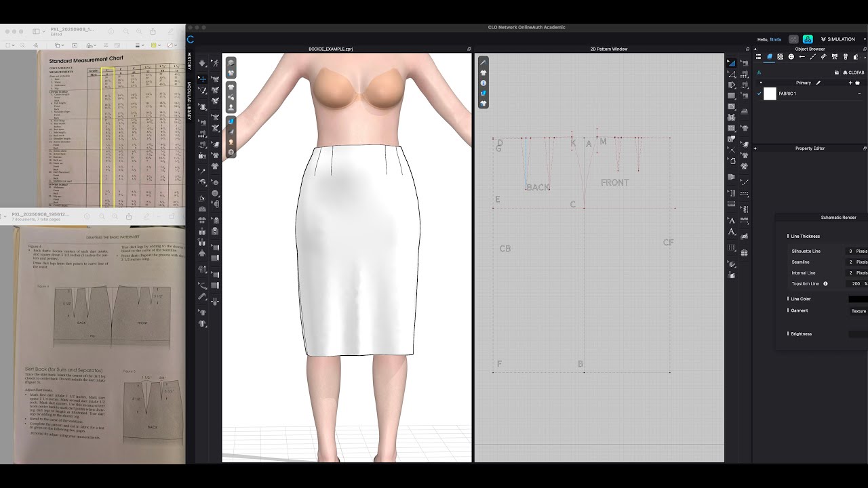
Task: Zoom in on the top Preview window
Action: [139, 31]
